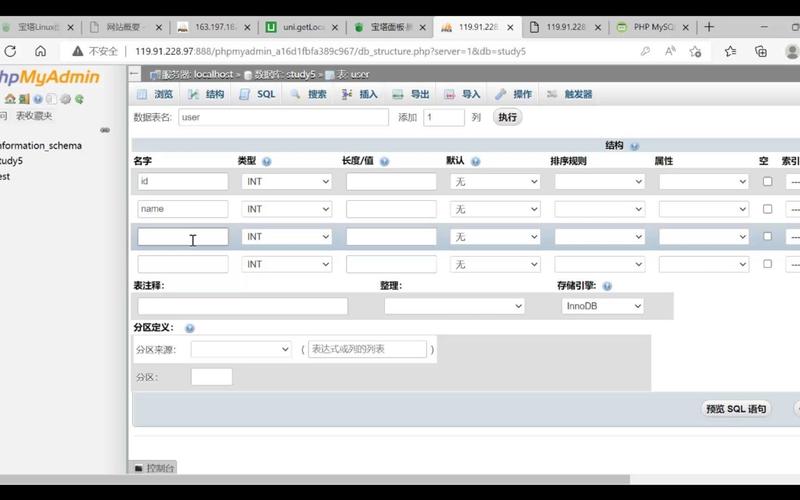Image resolution: width=800 pixels, height=500 pixels.
Task: Click the 预览 SQL 语句 button
Action: (x=736, y=409)
